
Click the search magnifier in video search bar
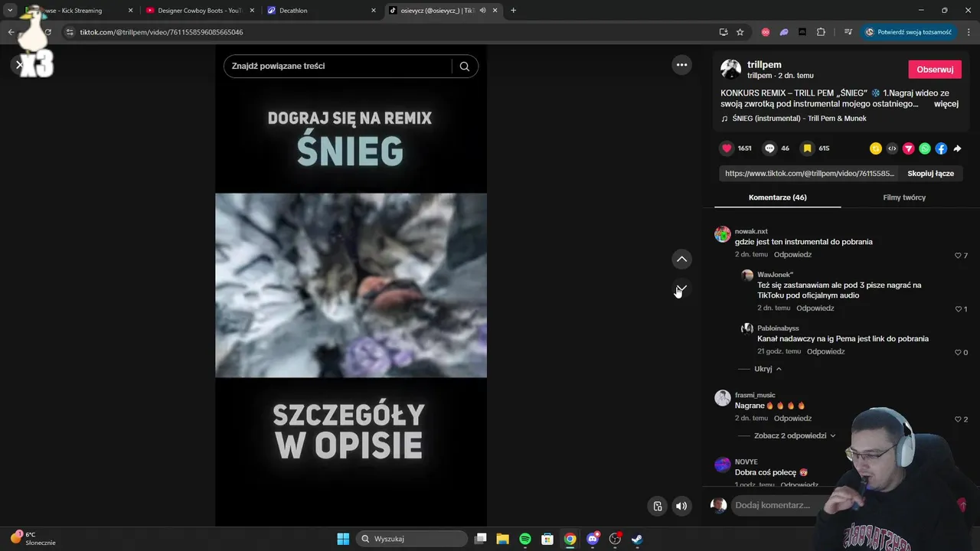click(464, 66)
